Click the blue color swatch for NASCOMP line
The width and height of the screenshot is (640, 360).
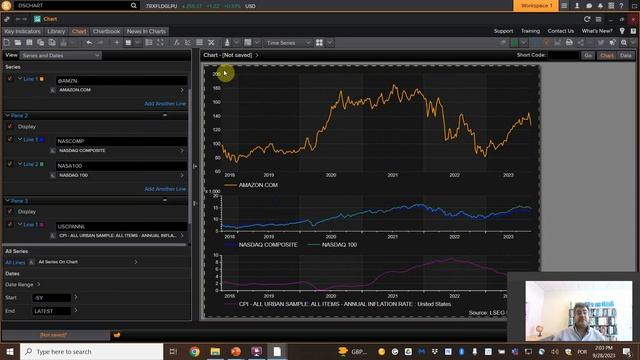pos(42,140)
